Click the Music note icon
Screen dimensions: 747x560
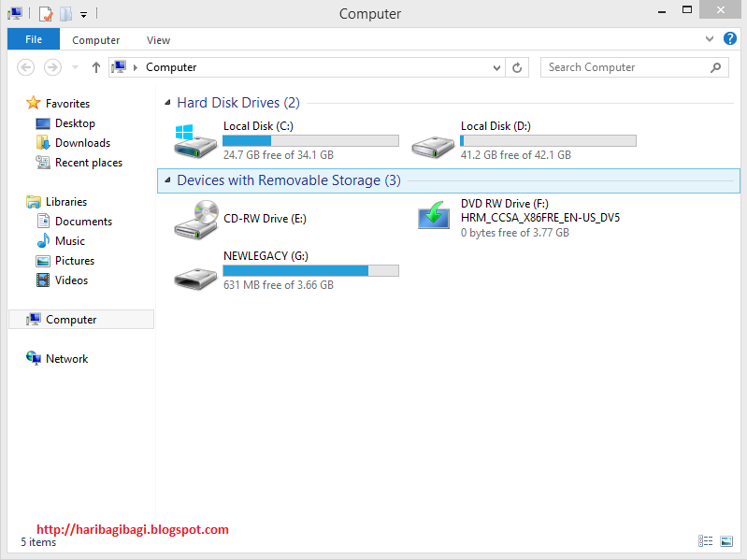(43, 240)
